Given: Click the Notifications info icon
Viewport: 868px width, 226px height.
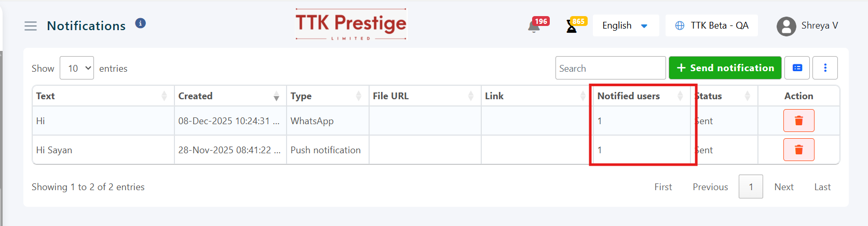Looking at the screenshot, I should pos(140,23).
